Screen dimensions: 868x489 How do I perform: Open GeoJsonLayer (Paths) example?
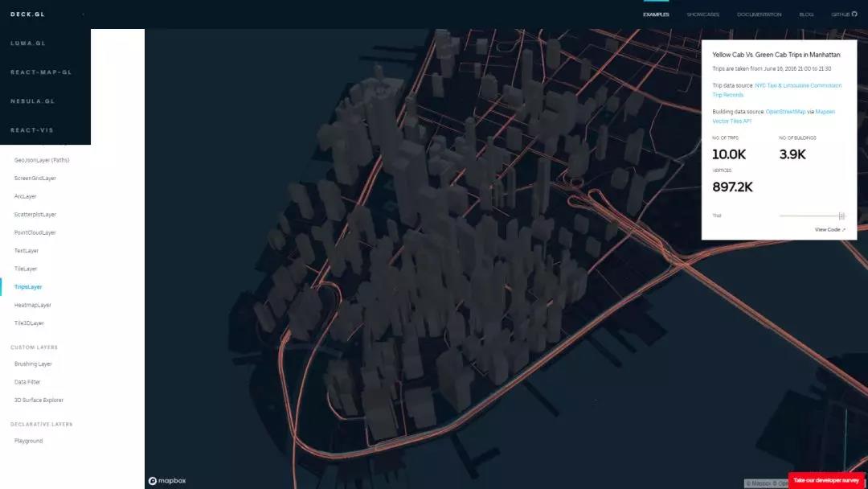click(x=42, y=160)
